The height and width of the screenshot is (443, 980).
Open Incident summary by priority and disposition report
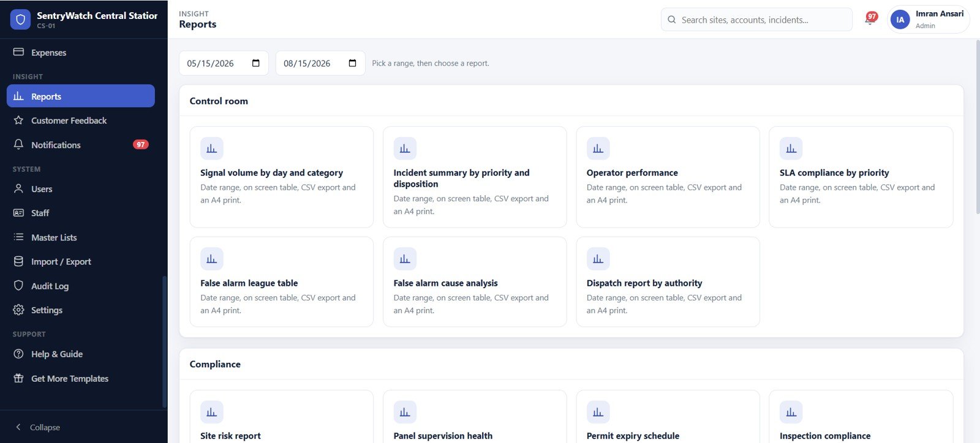(x=475, y=177)
